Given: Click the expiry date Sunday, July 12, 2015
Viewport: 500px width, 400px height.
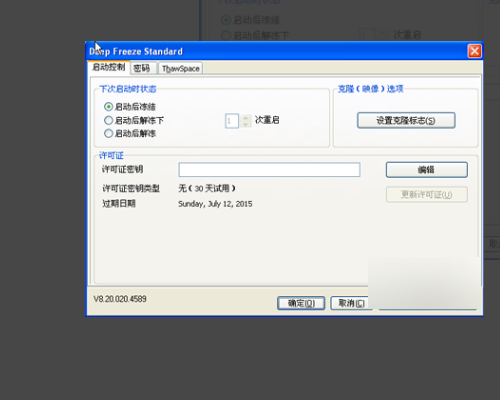Looking at the screenshot, I should click(215, 204).
